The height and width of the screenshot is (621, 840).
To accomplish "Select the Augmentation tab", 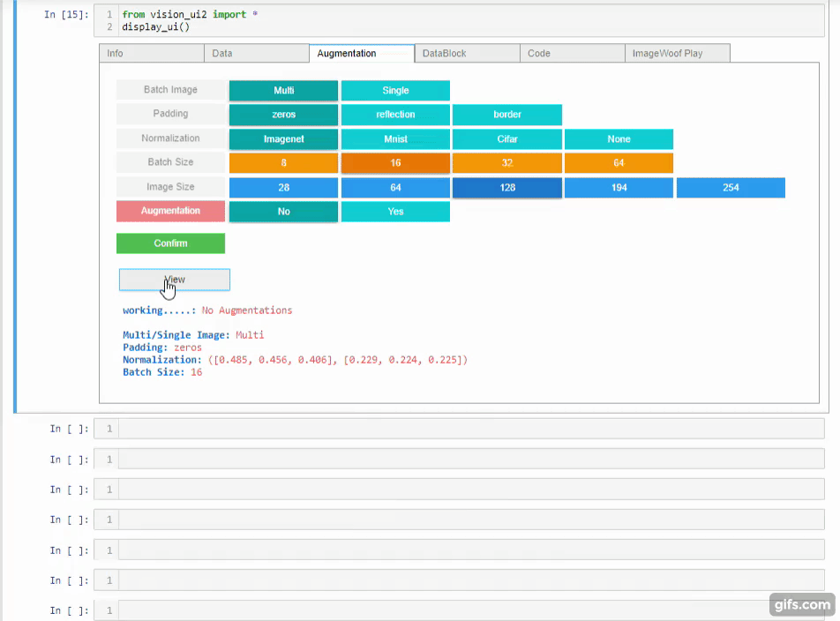I will tap(362, 54).
